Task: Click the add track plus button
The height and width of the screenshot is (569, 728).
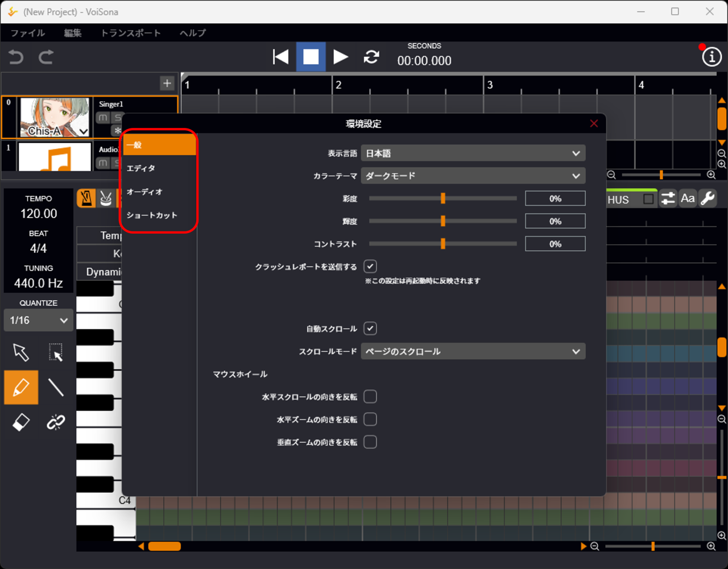Action: pos(167,84)
